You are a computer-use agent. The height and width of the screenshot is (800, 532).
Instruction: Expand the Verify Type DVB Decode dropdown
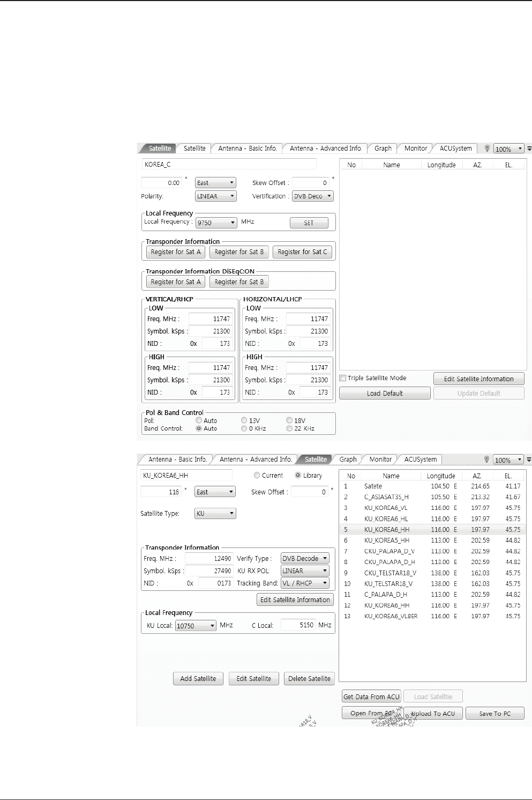coord(305,558)
